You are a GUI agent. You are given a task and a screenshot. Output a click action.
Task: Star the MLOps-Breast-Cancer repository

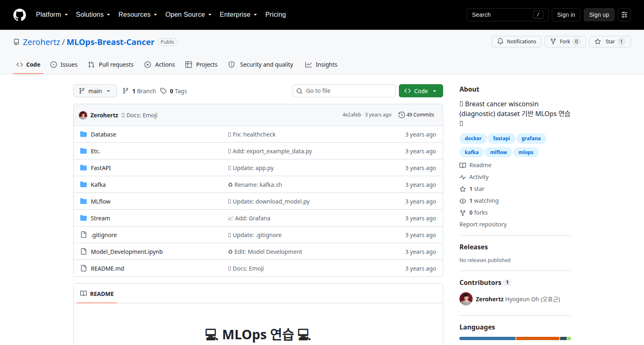point(610,42)
